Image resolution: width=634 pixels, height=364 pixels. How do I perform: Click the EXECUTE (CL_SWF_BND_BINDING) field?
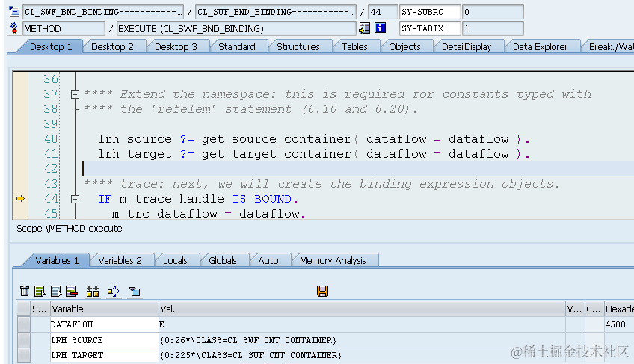tap(236, 28)
